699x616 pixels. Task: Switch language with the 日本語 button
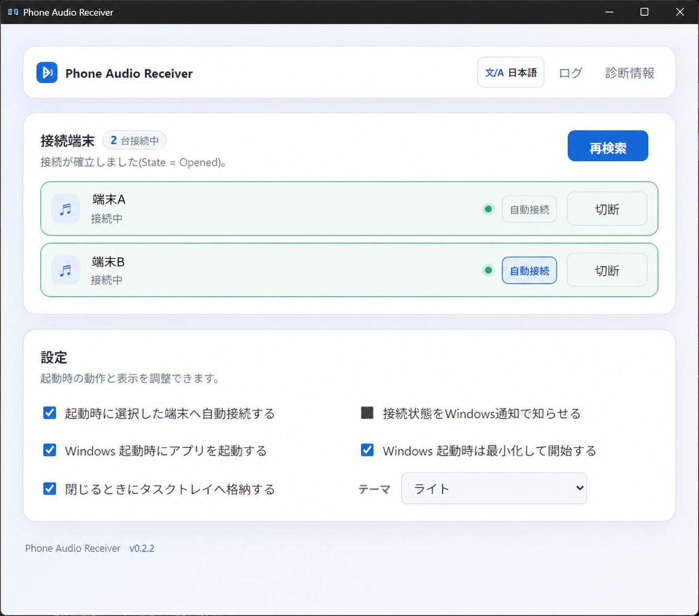(511, 72)
